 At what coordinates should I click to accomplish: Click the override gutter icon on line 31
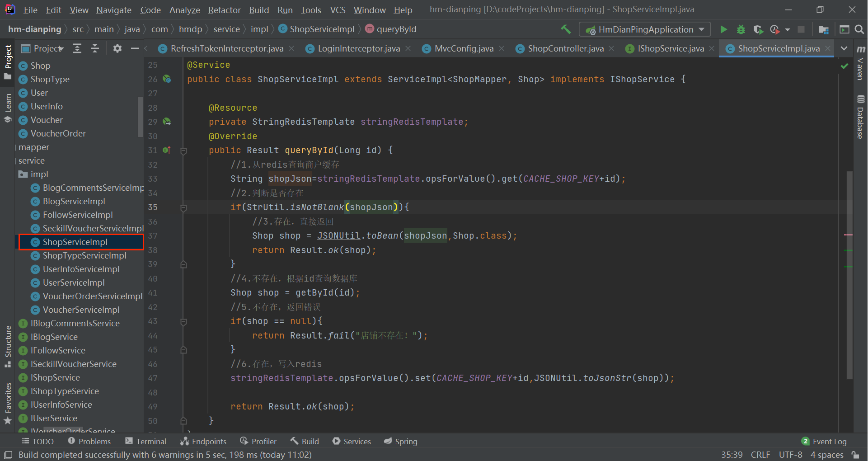167,150
